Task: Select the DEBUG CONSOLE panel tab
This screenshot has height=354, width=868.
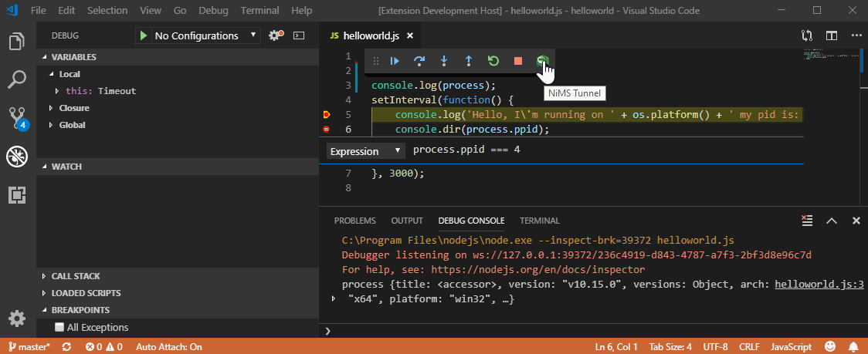Action: click(x=471, y=220)
